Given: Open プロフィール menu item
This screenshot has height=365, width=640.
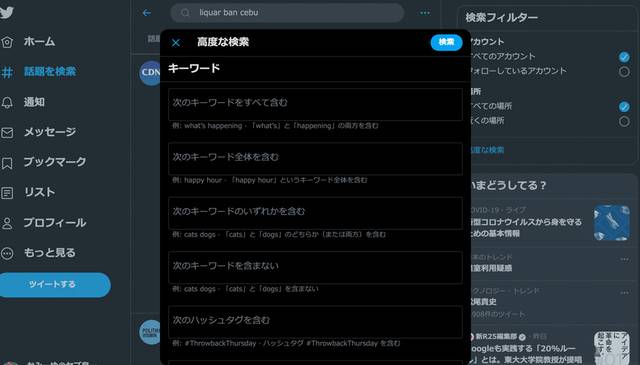Looking at the screenshot, I should pyautogui.click(x=55, y=223).
